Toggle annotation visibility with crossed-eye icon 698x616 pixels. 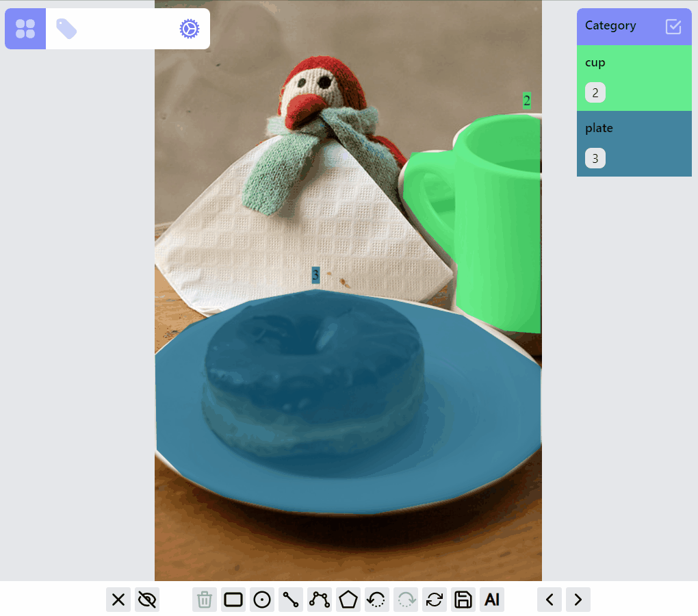[x=147, y=600]
